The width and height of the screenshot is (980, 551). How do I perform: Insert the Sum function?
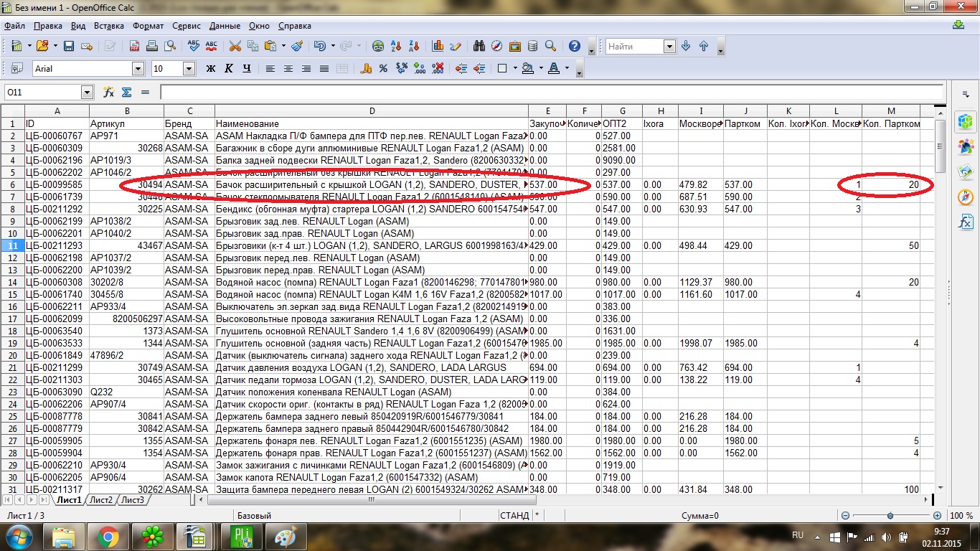tap(127, 93)
